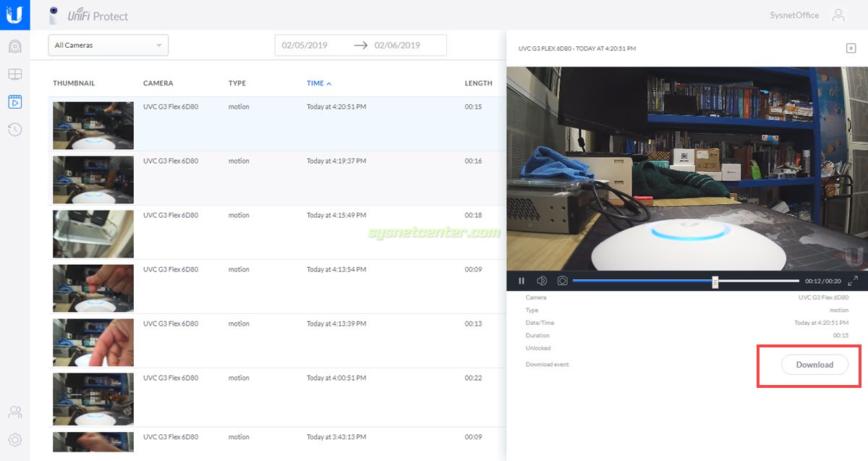This screenshot has width=868, height=461.
Task: Click the video progress slider handle
Action: pos(715,282)
